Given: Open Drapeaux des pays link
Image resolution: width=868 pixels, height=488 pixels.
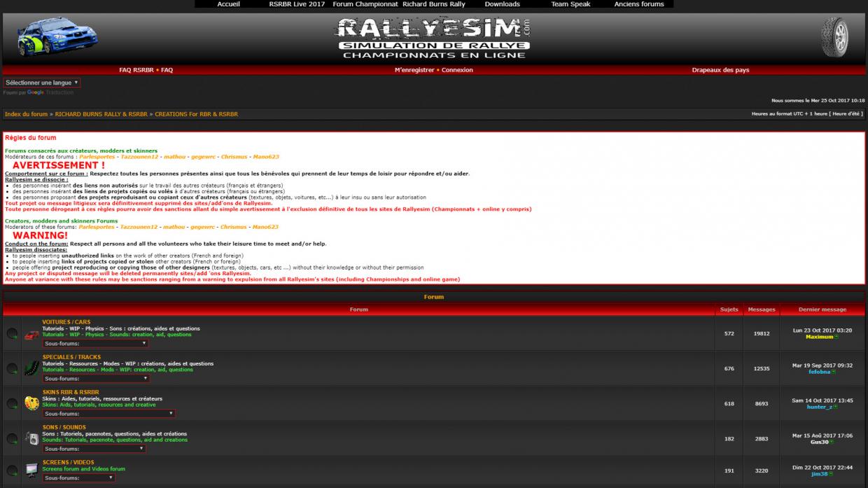Looking at the screenshot, I should coord(720,70).
